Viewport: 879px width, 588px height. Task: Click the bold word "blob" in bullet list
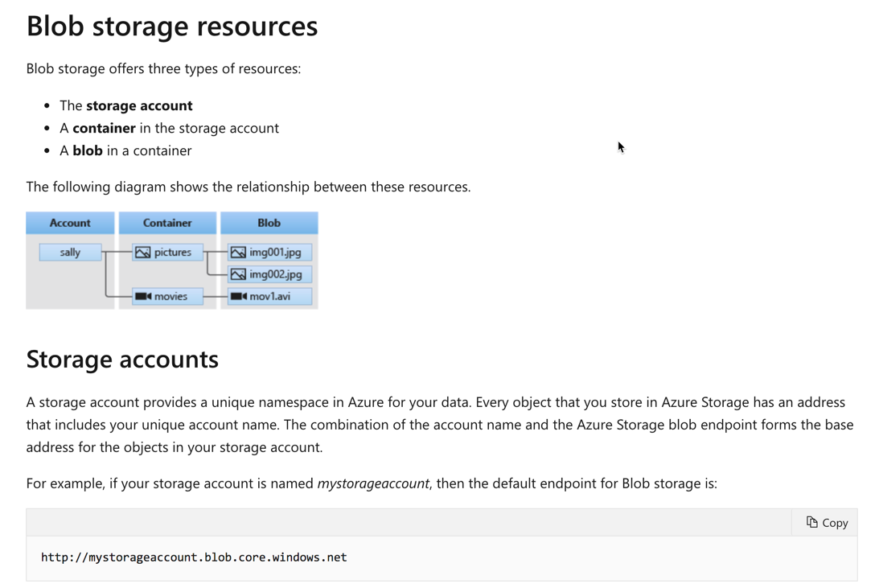point(88,150)
